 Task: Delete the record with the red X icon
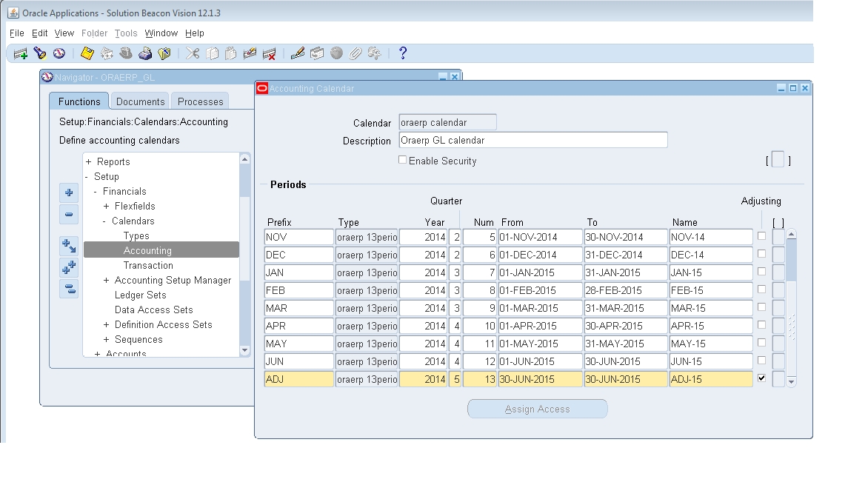point(269,53)
